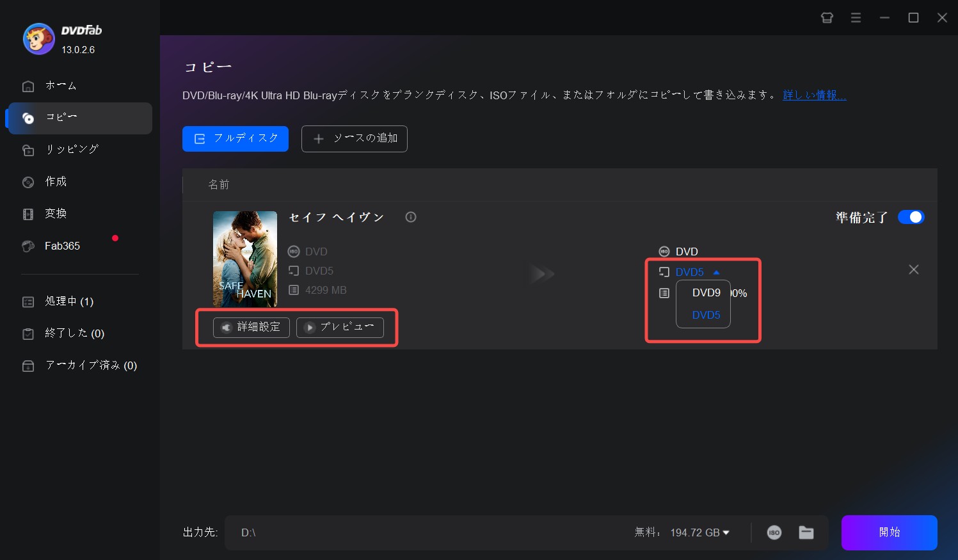
Task: Click the processing queue icon
Action: coord(28,301)
